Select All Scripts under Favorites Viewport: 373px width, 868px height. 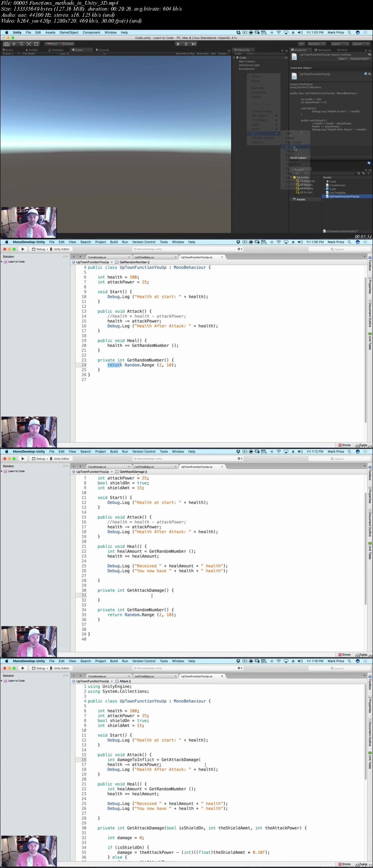pyautogui.click(x=304, y=192)
